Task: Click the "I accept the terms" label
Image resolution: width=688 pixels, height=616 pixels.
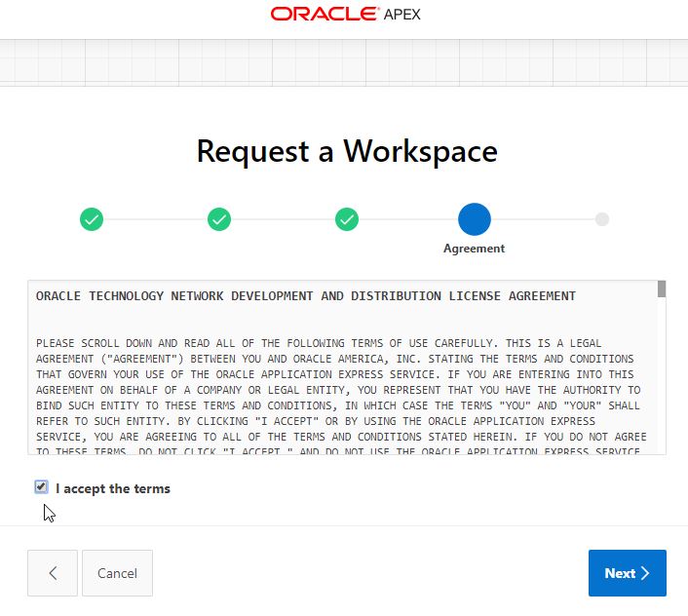Action: 113,488
